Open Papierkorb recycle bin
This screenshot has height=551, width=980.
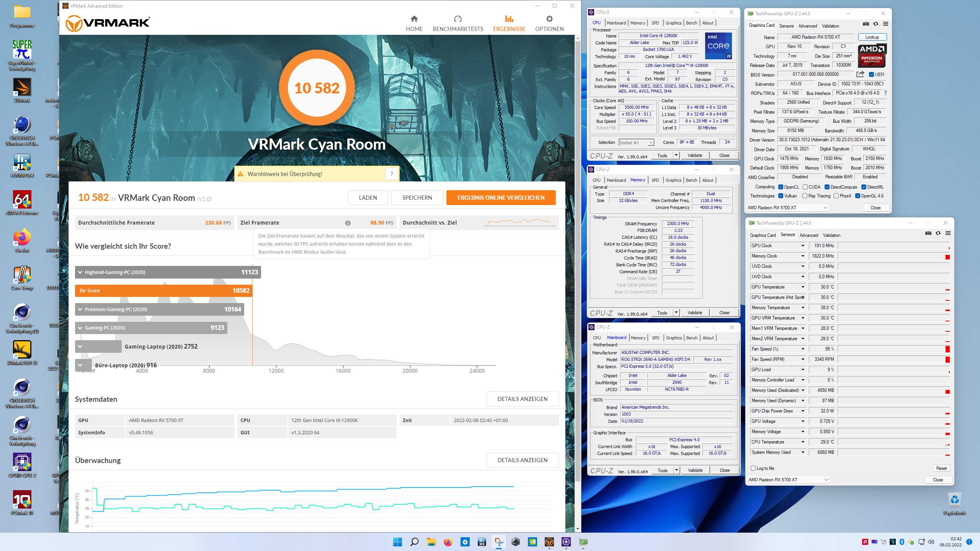click(954, 504)
